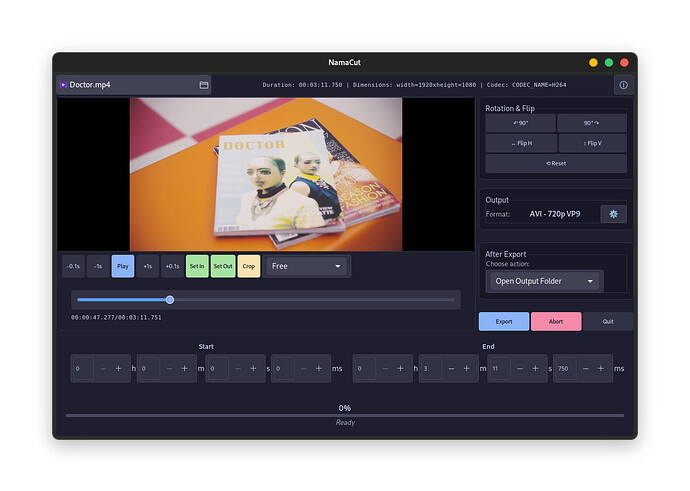Click the End milliseconds input field
This screenshot has height=491, width=690.
coord(566,368)
